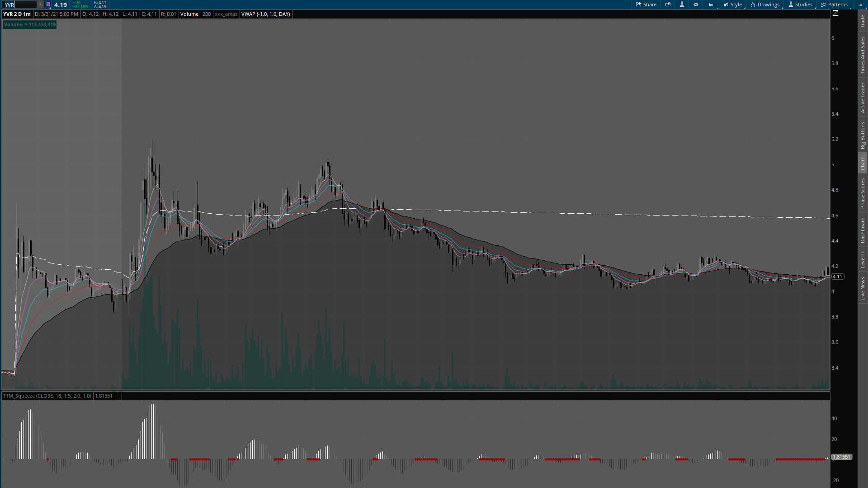Screen dimensions: 868x488
Task: Click the price axis scale icon
Action: point(835,14)
